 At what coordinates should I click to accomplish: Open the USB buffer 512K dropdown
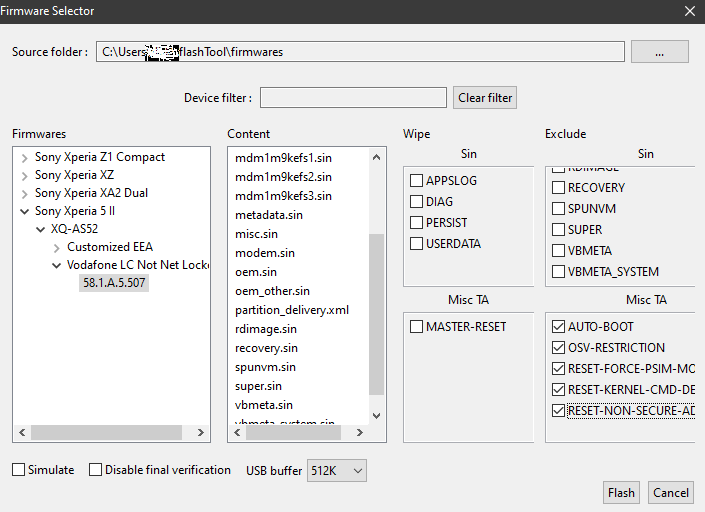(x=337, y=471)
